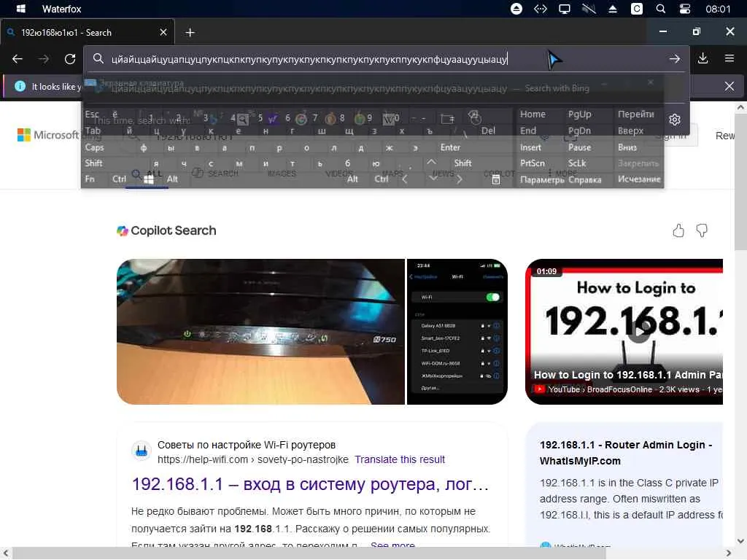Image resolution: width=747 pixels, height=560 pixels.
Task: Click 'Перейти' on the on-screen keyboard
Action: [x=635, y=114]
